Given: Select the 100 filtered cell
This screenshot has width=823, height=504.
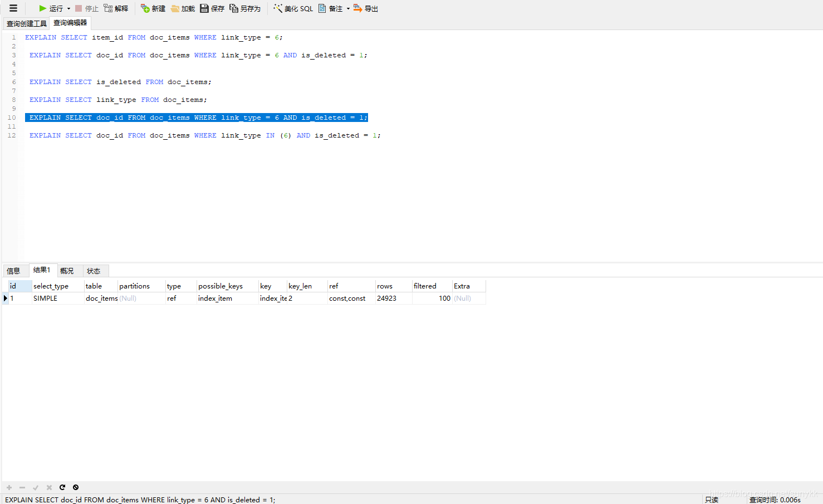Looking at the screenshot, I should click(432, 299).
